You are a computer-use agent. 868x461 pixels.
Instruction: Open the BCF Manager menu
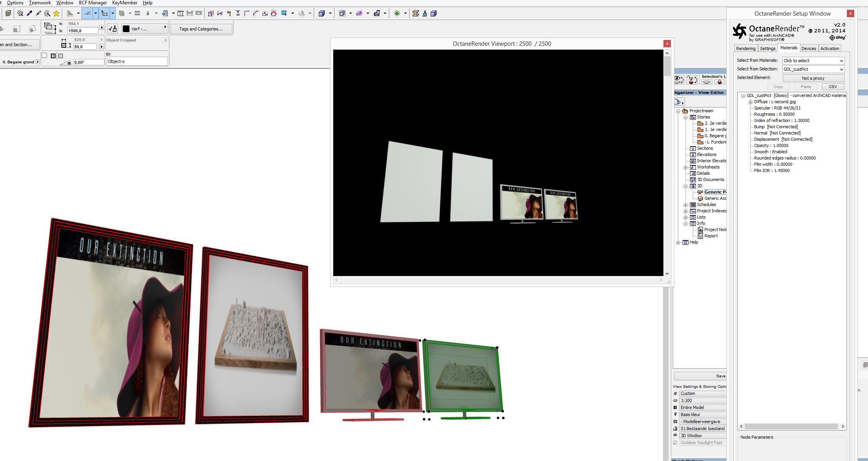93,3
